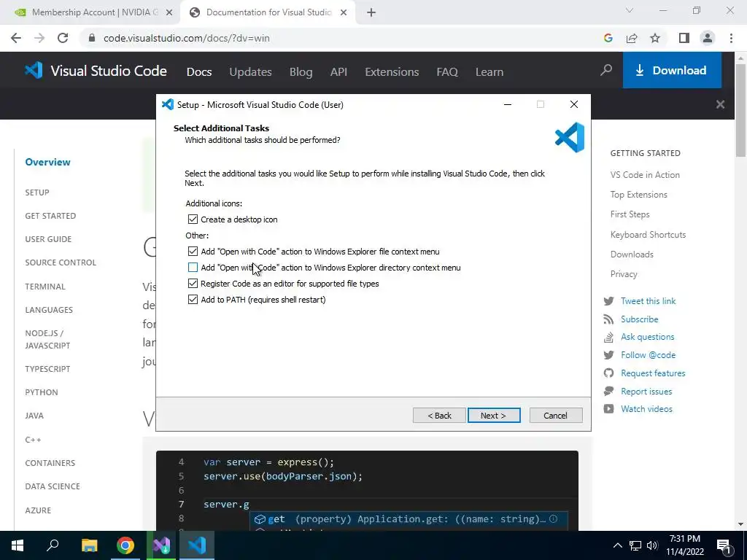Open the Overview docs link
The image size is (747, 560).
click(x=47, y=162)
